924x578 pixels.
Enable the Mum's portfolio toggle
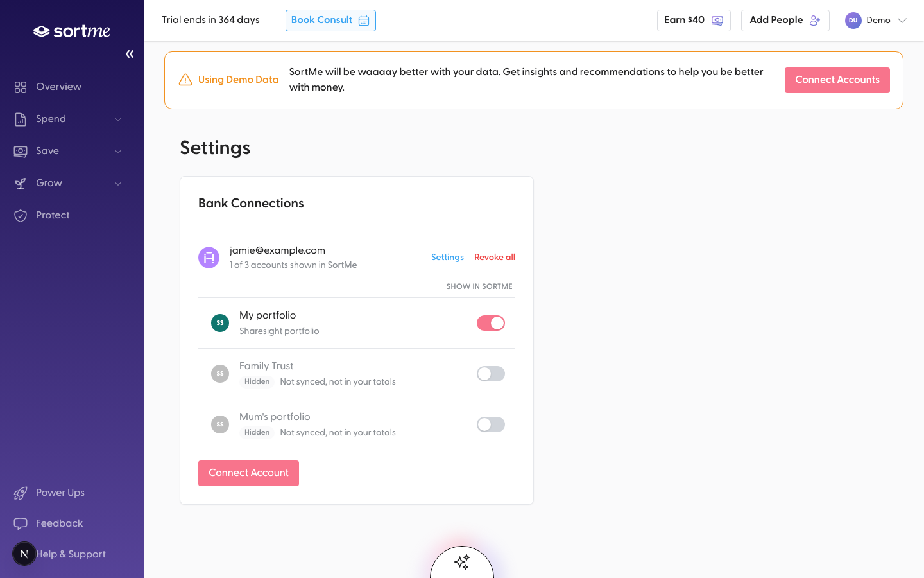[491, 425]
